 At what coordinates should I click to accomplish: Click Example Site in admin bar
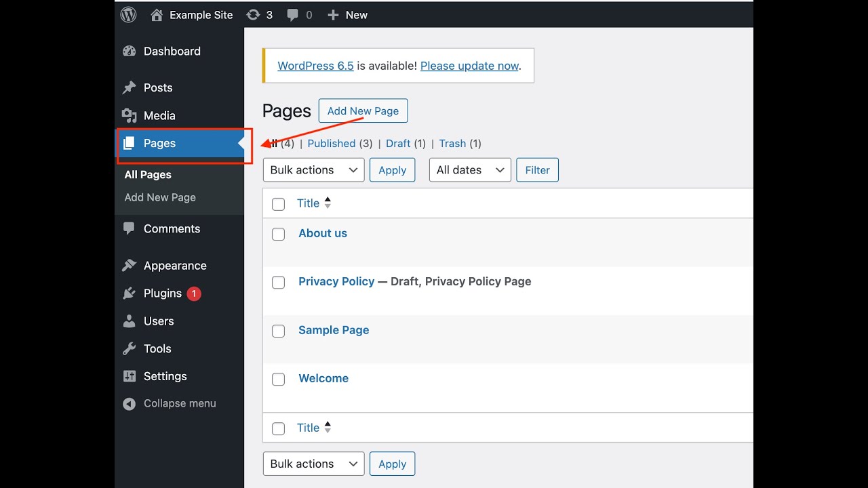tap(201, 15)
